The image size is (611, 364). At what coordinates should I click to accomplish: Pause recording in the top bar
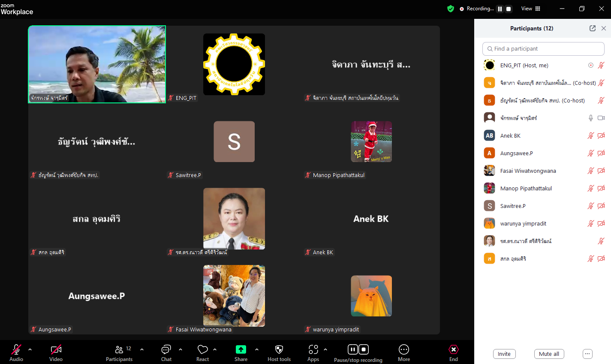[x=500, y=9]
